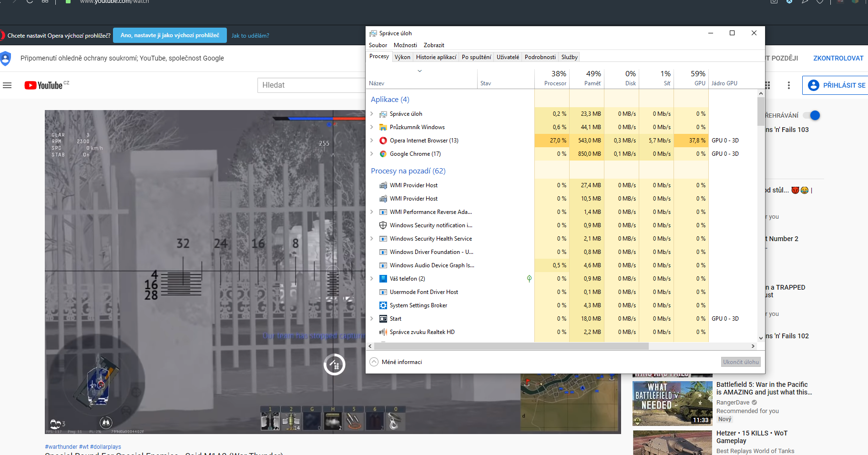Click Opera Internet Browser process icon
The image size is (868, 455).
[x=383, y=141]
